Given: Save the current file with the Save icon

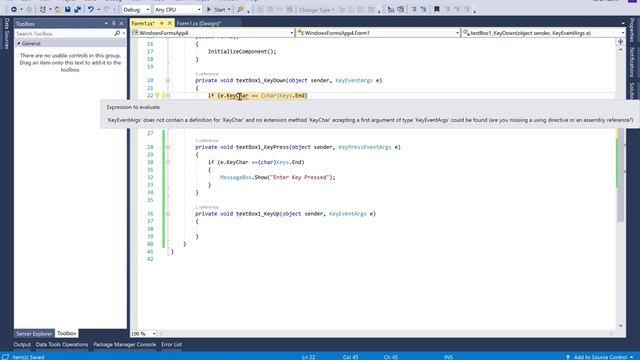Looking at the screenshot, I should tap(67, 9).
